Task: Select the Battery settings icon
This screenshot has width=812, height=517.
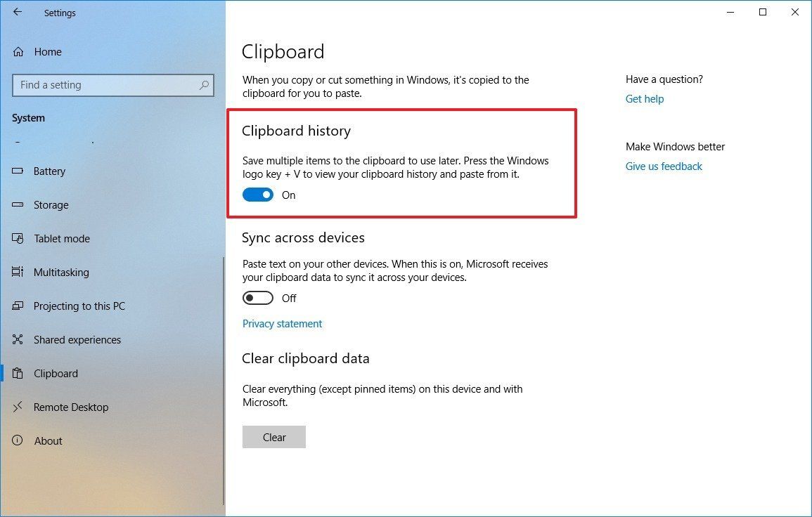Action: click(18, 171)
